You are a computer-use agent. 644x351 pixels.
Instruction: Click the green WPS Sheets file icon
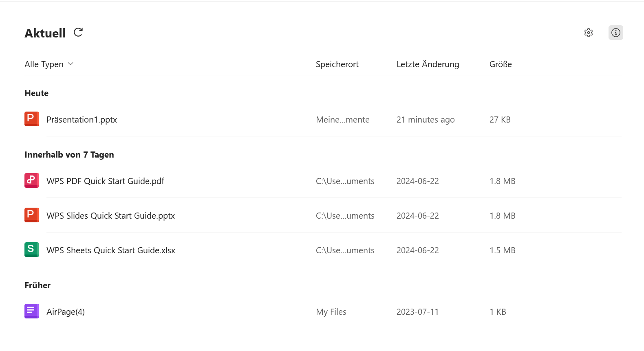pos(32,250)
